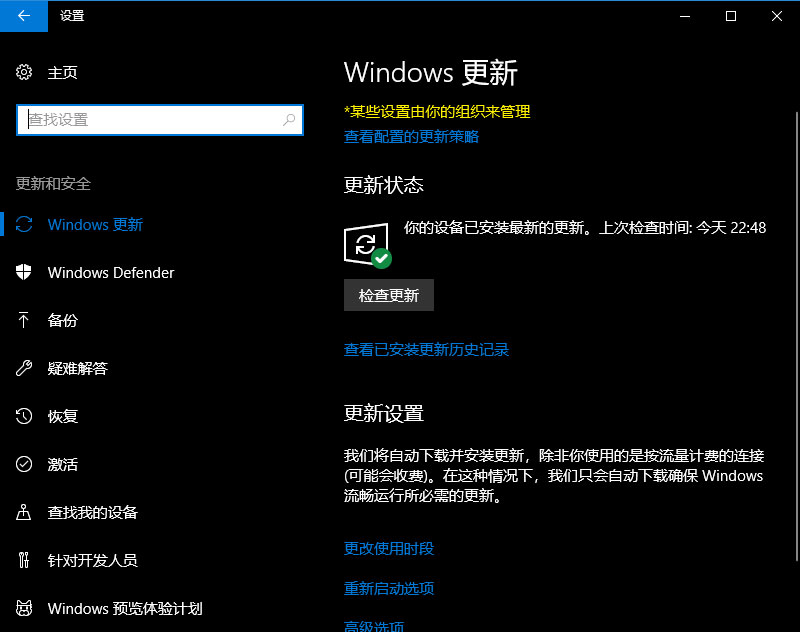
Task: Open 疑难解答 via the wrench icon
Action: point(24,368)
